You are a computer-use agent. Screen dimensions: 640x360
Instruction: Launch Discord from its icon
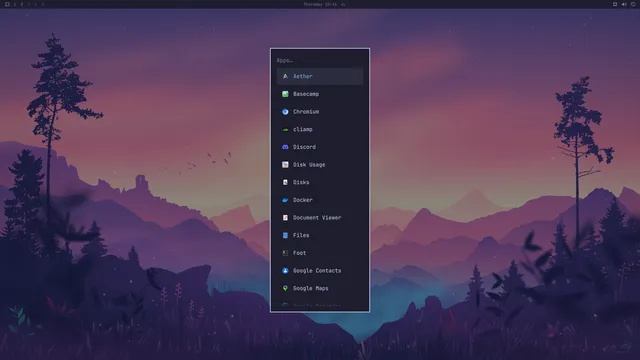click(285, 147)
